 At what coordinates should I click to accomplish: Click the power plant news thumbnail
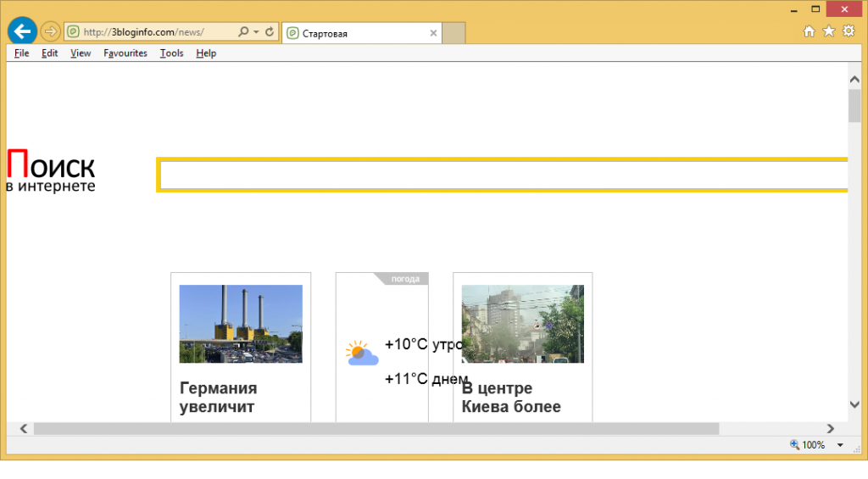(x=241, y=324)
